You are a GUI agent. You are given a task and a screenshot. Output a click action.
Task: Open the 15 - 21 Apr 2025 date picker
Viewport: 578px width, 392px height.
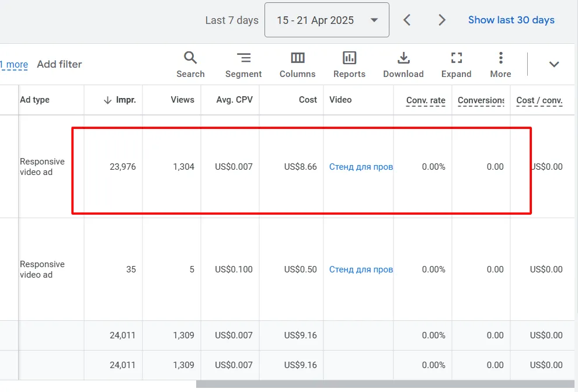327,20
